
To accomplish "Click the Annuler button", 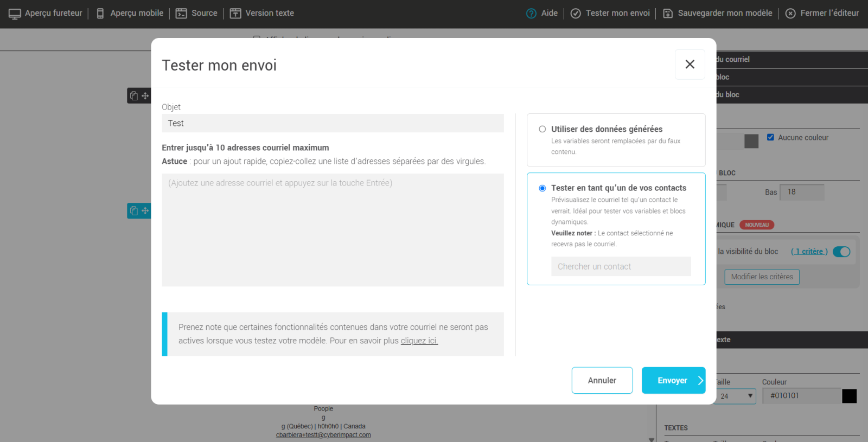I will (602, 380).
